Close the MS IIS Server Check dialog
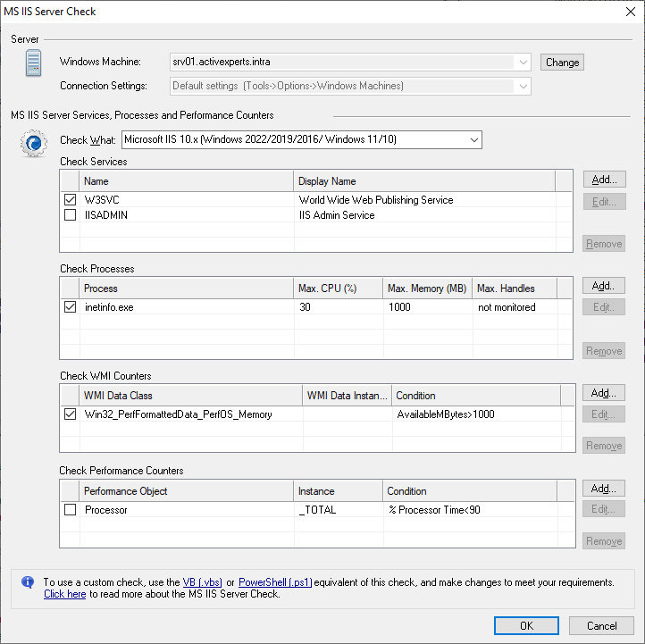 (x=630, y=12)
